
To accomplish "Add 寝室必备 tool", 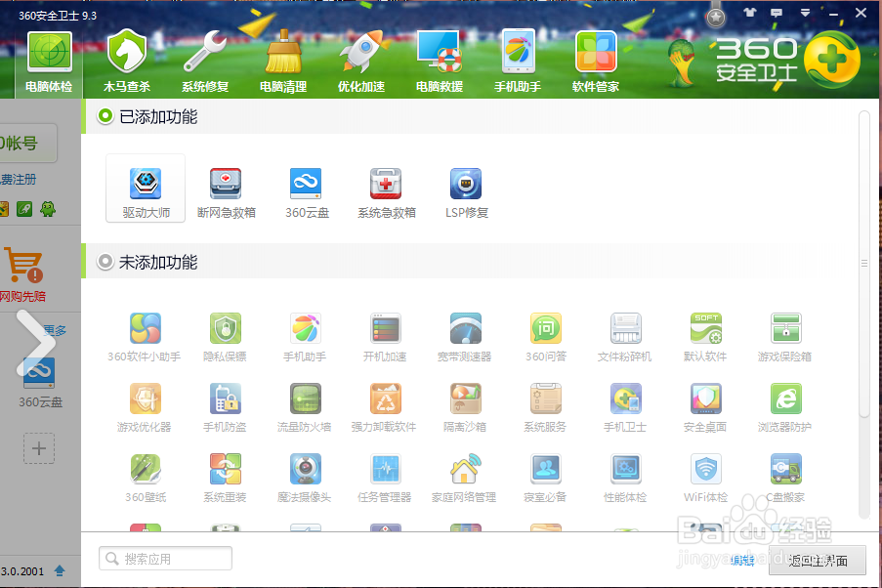I will click(546, 478).
